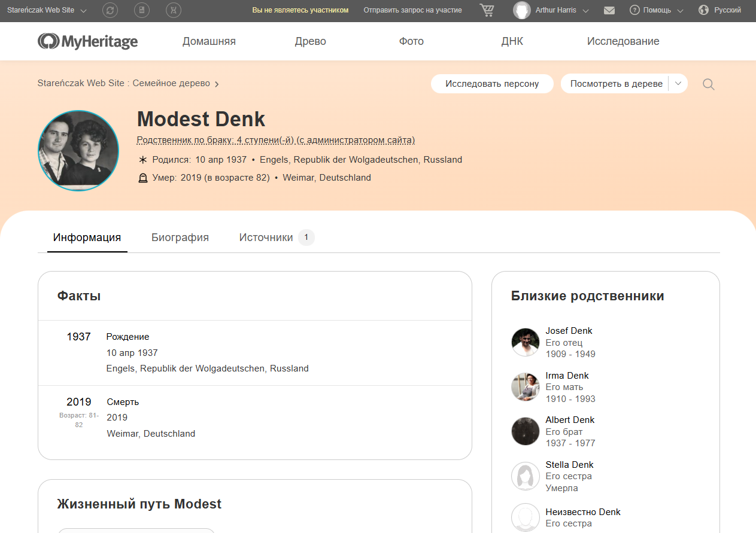Click the globe language icon
The image size is (756, 533).
703,10
